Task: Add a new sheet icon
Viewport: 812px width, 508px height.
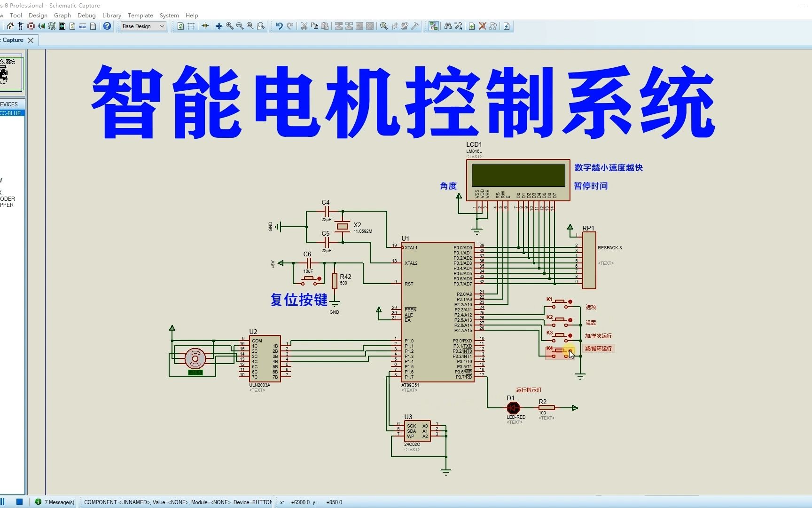Action: (x=472, y=26)
